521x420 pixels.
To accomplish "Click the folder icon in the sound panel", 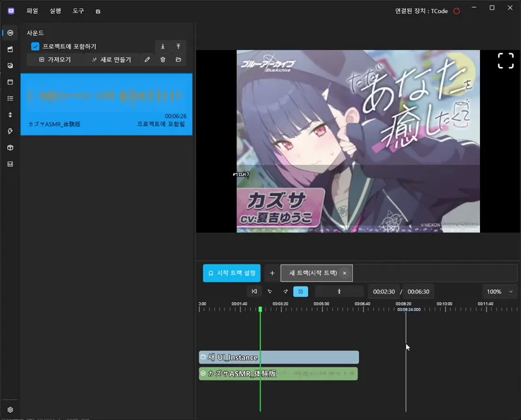I will pyautogui.click(x=179, y=59).
